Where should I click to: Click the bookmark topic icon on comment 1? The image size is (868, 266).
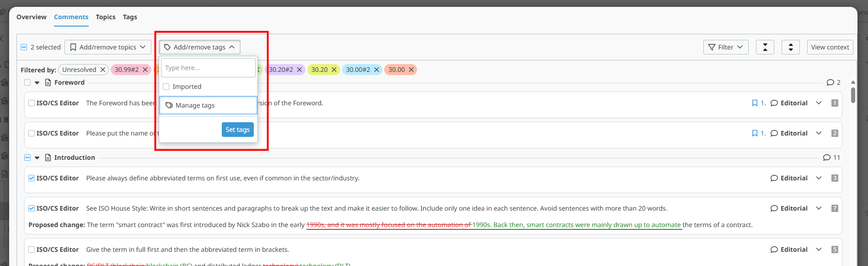pyautogui.click(x=755, y=103)
